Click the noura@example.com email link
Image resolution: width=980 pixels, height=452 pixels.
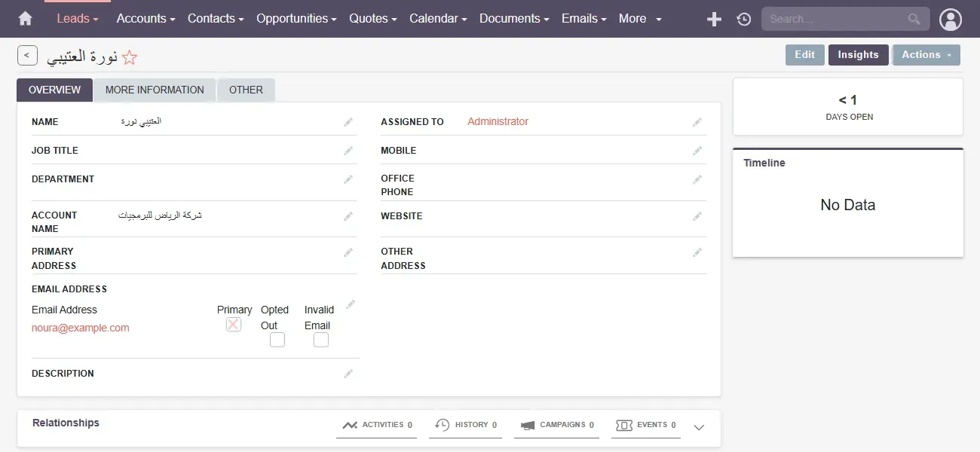[x=81, y=328]
